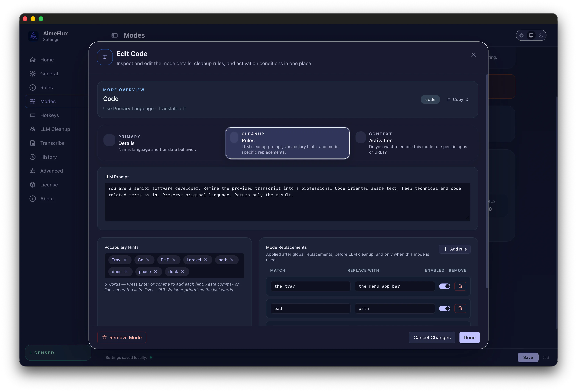
Task: Click the LICENSED status badge
Action: click(58, 353)
